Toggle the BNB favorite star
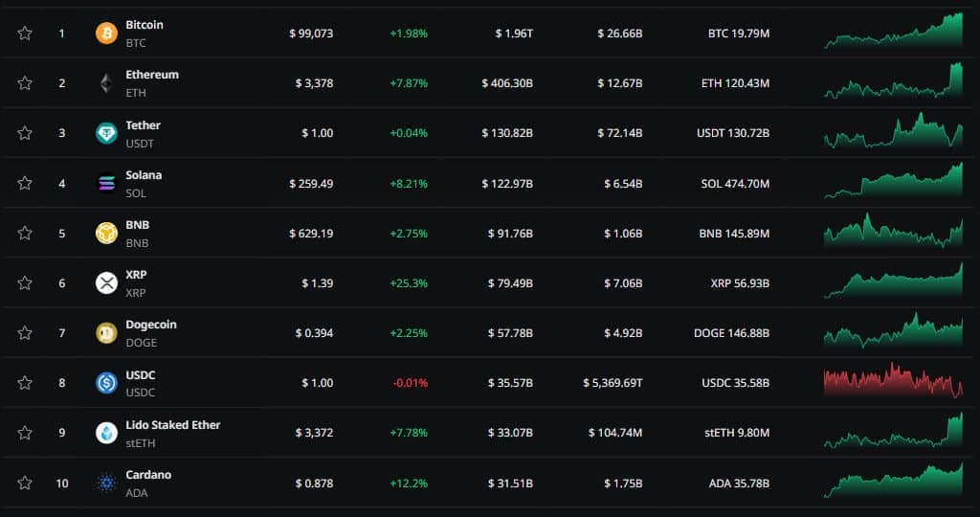The height and width of the screenshot is (517, 980). click(x=24, y=234)
